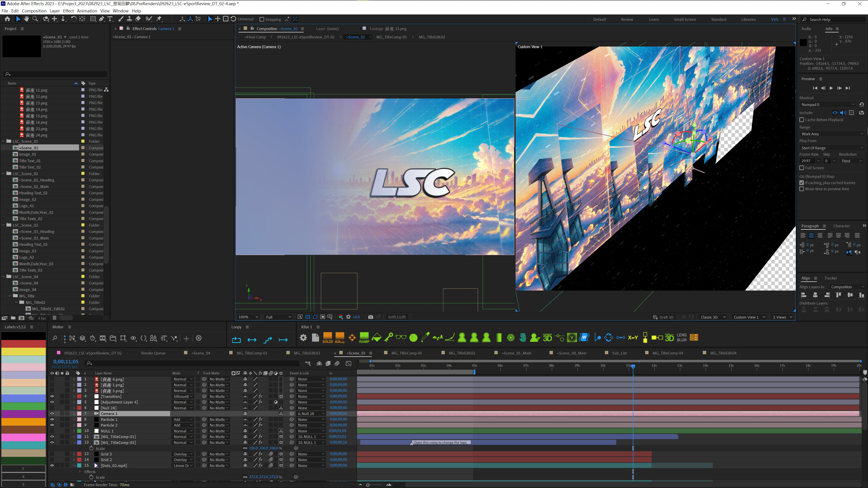The height and width of the screenshot is (488, 868).
Task: Switch to the Character panel tab
Action: (841, 226)
